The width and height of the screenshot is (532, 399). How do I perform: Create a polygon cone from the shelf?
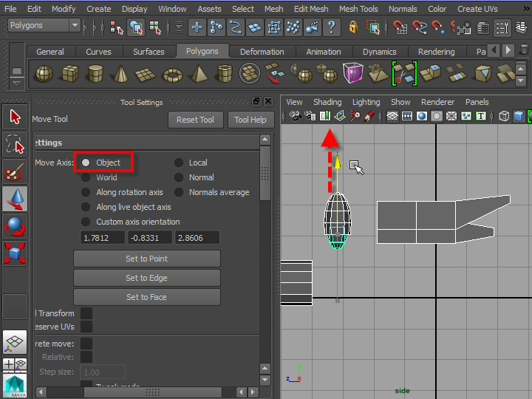click(x=120, y=74)
